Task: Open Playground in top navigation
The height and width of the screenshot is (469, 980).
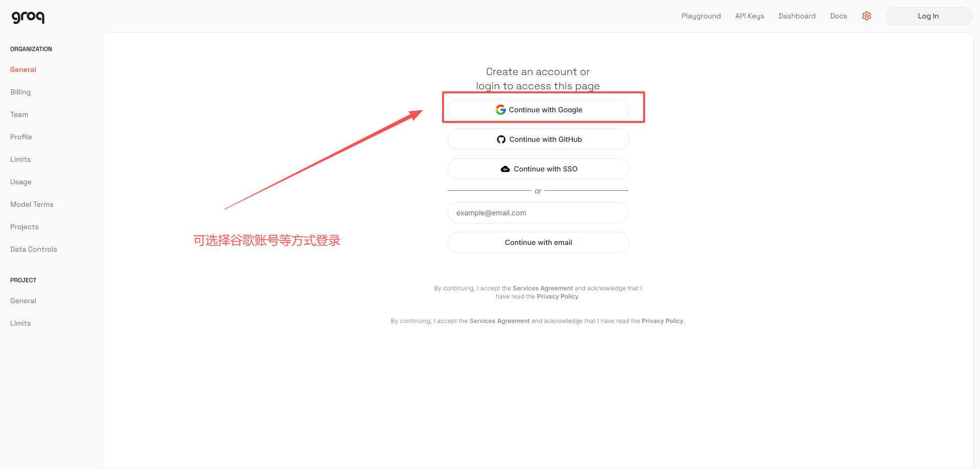Action: click(701, 16)
